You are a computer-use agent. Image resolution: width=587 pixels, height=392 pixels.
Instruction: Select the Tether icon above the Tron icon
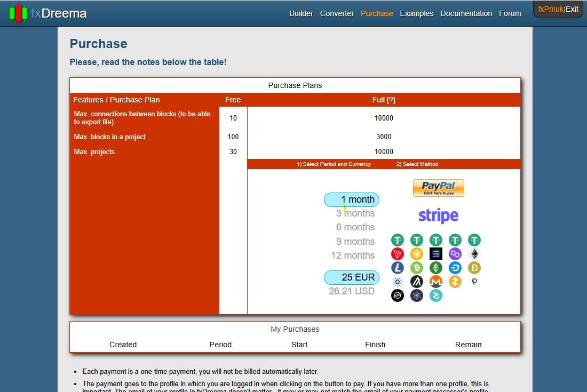tap(398, 240)
